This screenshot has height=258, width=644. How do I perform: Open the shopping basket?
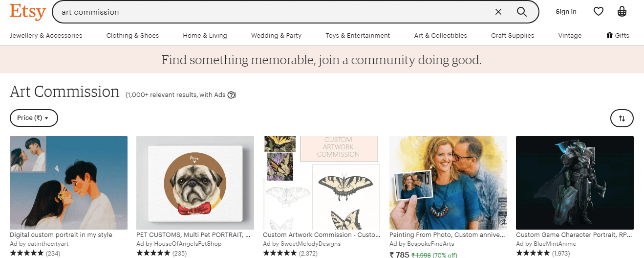point(622,11)
